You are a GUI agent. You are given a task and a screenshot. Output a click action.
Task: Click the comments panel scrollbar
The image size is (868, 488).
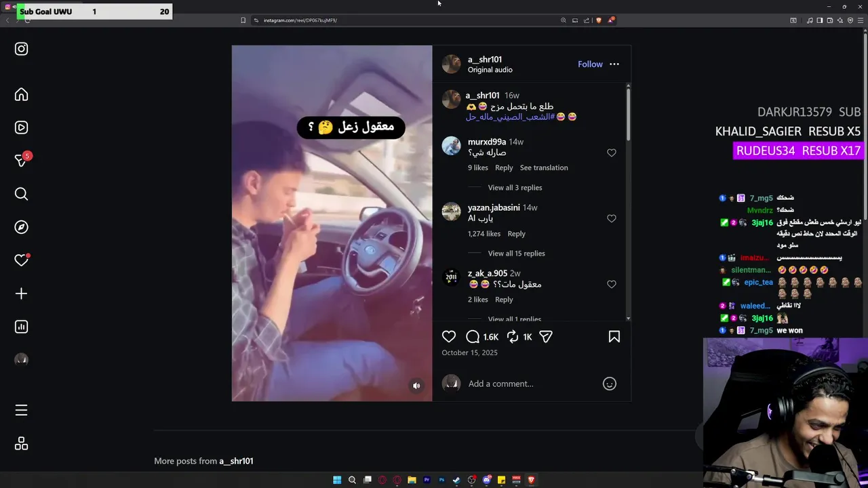tap(628, 114)
